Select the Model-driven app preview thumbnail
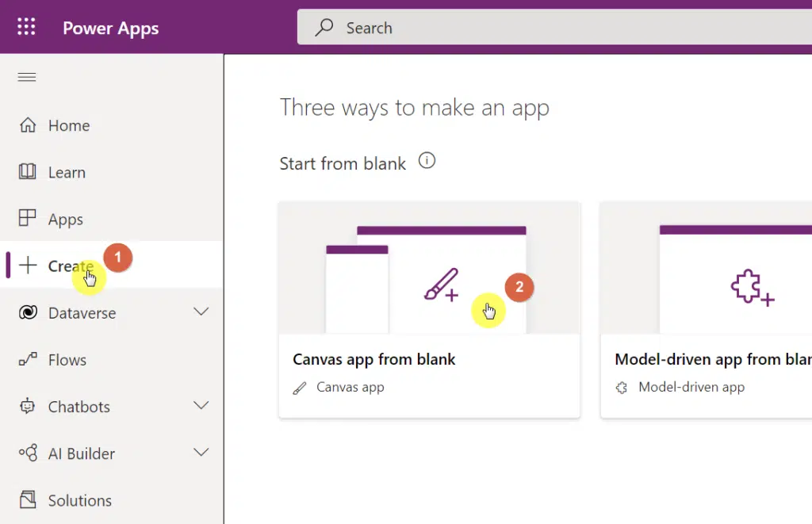812x524 pixels. 707,268
